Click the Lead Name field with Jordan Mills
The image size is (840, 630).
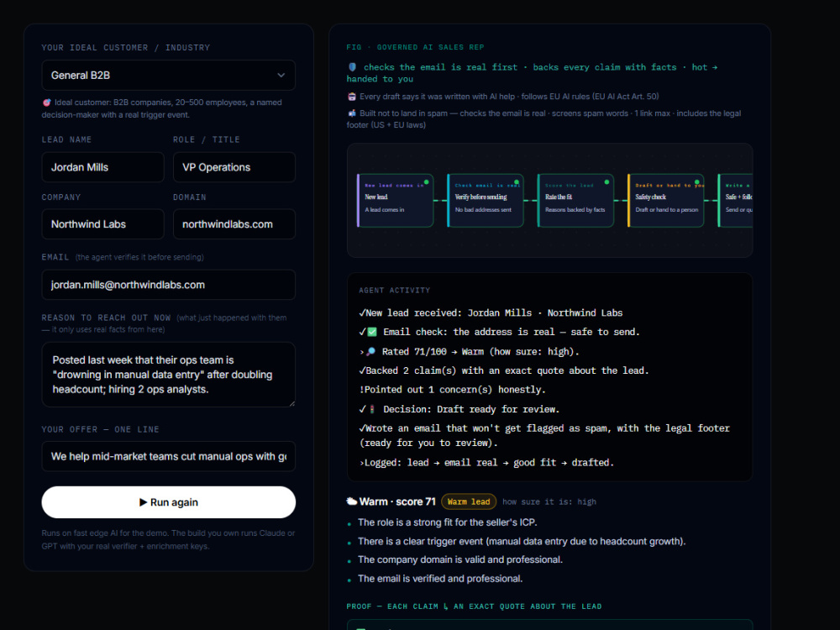102,167
